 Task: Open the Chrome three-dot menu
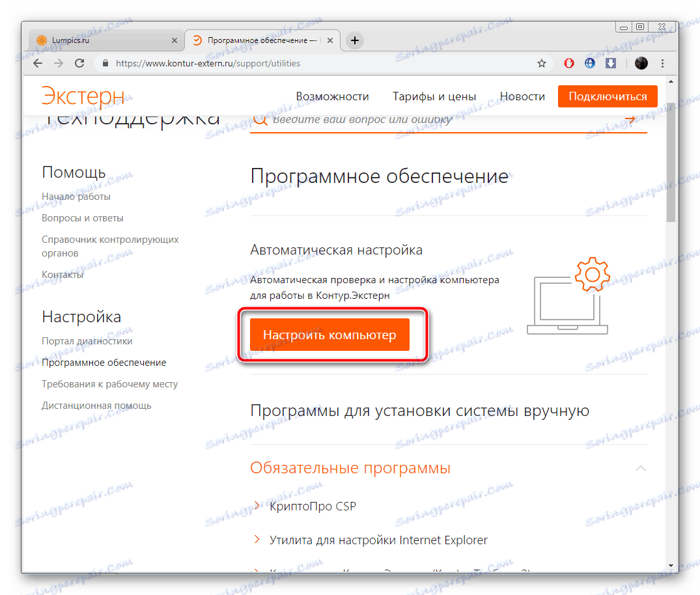tap(662, 63)
